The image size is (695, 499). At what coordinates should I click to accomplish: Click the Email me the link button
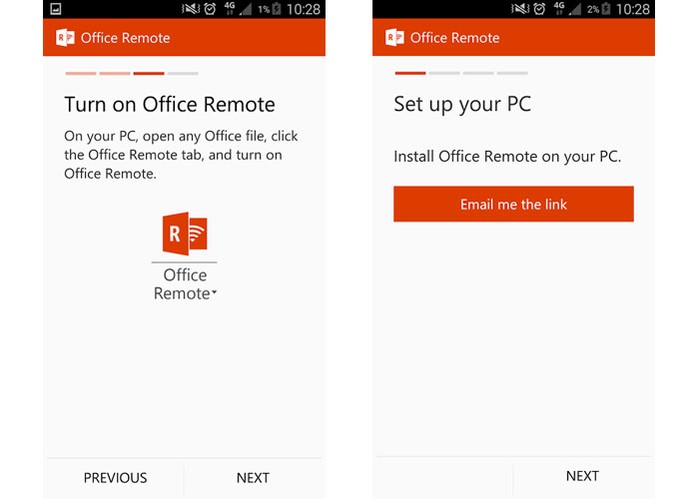(513, 204)
